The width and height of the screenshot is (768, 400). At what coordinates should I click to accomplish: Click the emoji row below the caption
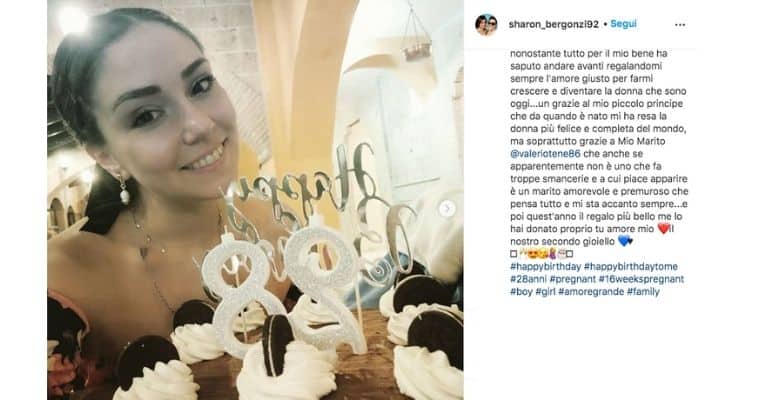[542, 254]
